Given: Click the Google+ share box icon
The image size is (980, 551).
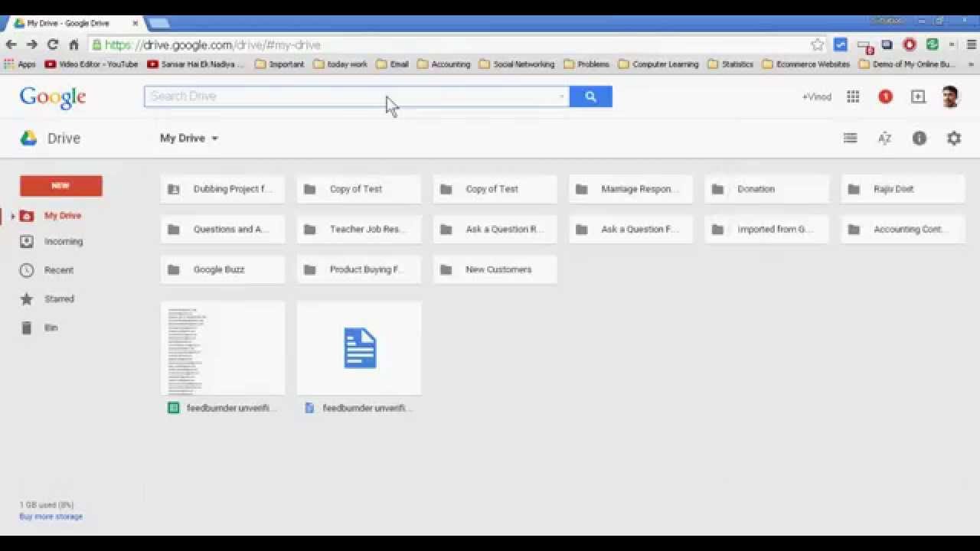Looking at the screenshot, I should [918, 96].
